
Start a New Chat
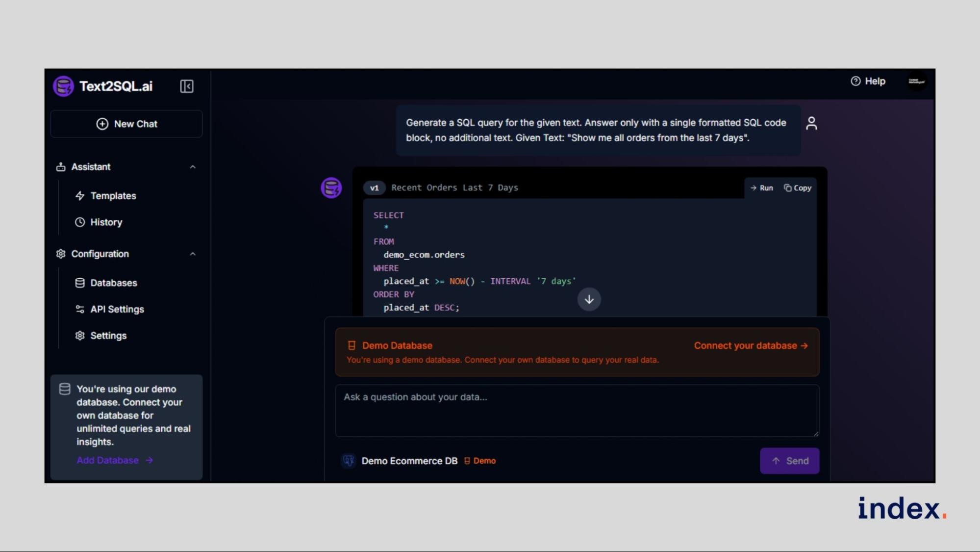click(x=126, y=124)
